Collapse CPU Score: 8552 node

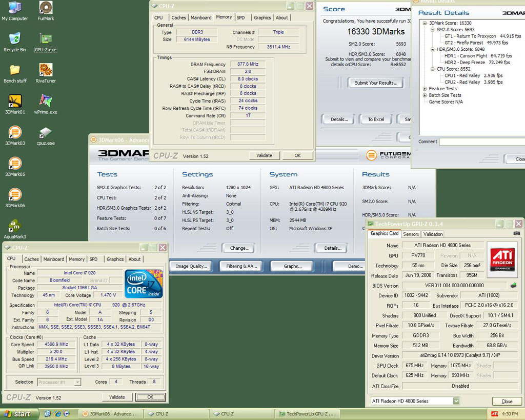pyautogui.click(x=432, y=69)
